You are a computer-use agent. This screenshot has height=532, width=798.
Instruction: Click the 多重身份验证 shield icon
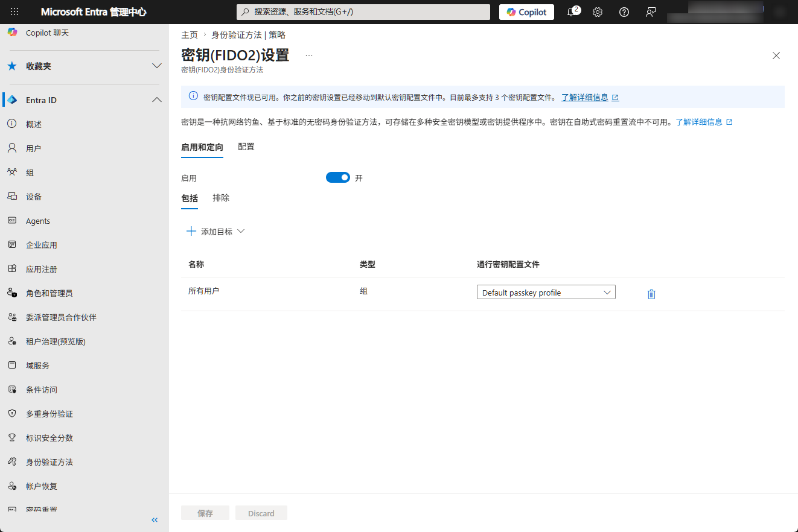click(12, 414)
